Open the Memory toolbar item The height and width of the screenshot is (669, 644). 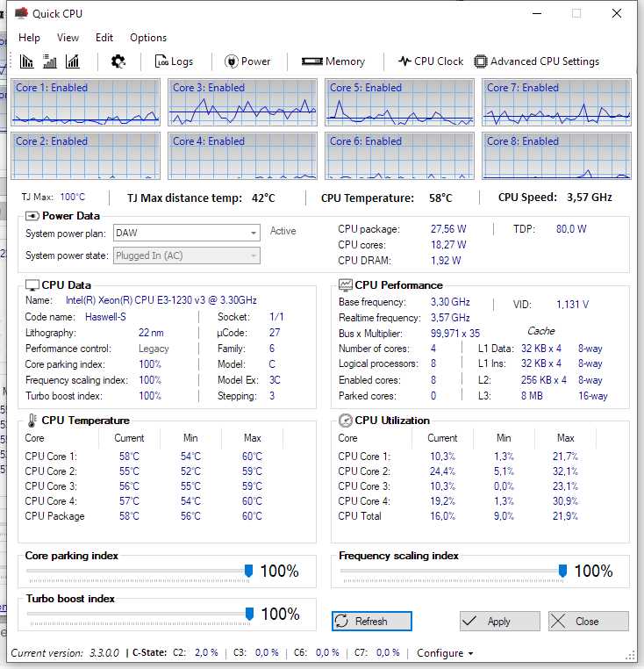[333, 61]
